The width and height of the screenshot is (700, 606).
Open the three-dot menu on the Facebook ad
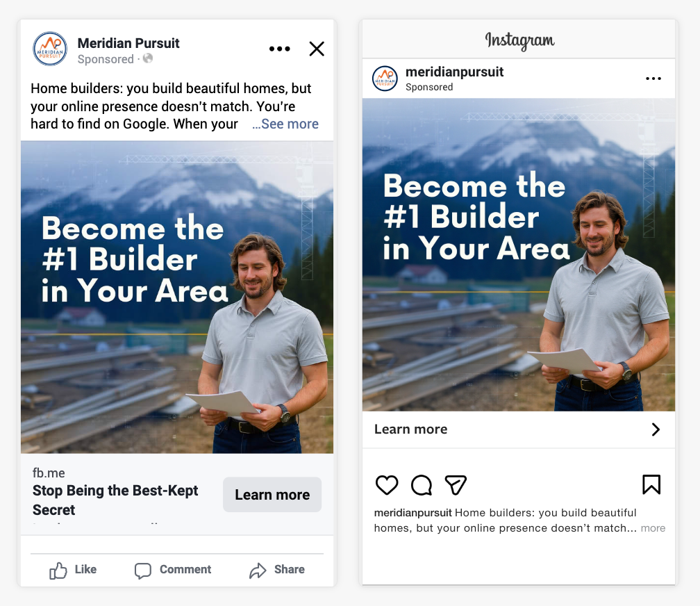coord(279,49)
